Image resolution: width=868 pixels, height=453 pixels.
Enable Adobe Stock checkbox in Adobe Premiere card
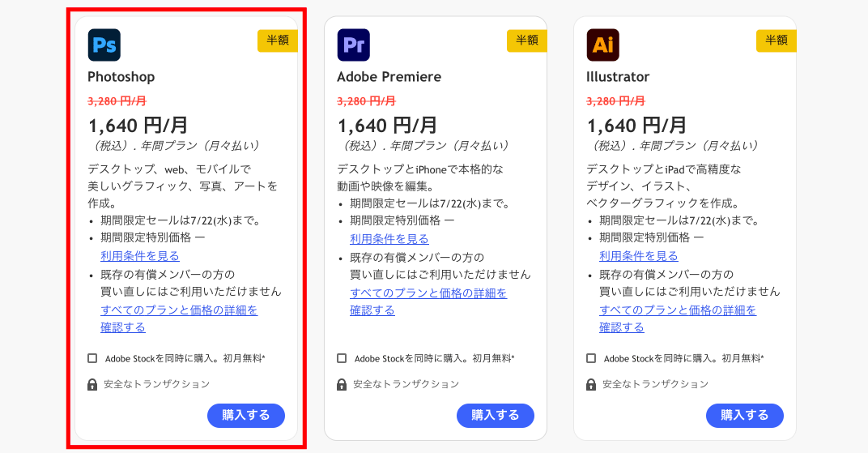342,358
